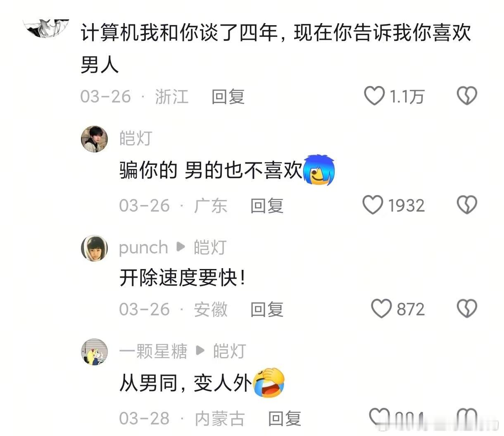
Task: Open the username punch
Action: tap(143, 248)
